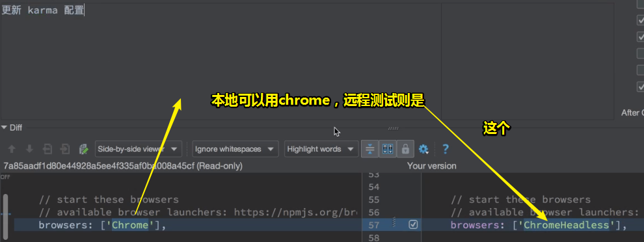Image resolution: width=644 pixels, height=242 pixels.
Task: Open Diff help via question mark icon
Action: pos(445,149)
